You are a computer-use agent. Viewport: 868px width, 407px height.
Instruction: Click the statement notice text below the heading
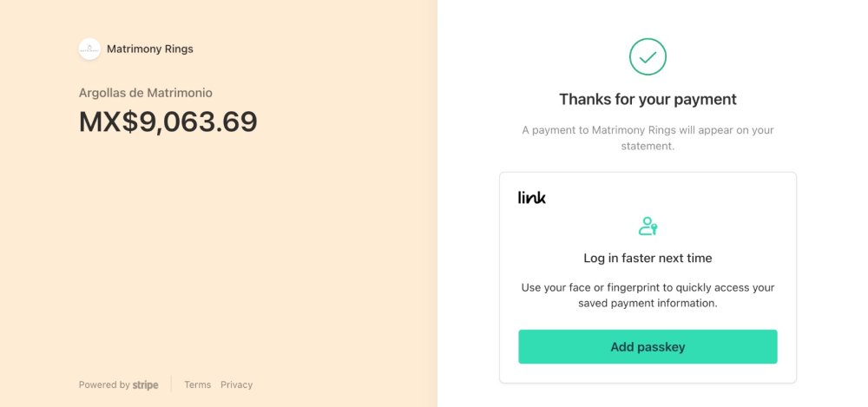pos(648,139)
